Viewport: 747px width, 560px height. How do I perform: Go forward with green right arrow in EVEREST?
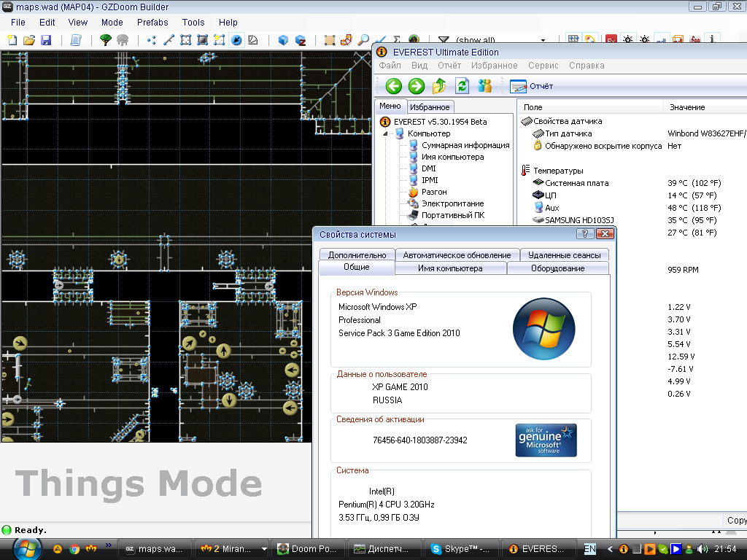(x=417, y=86)
